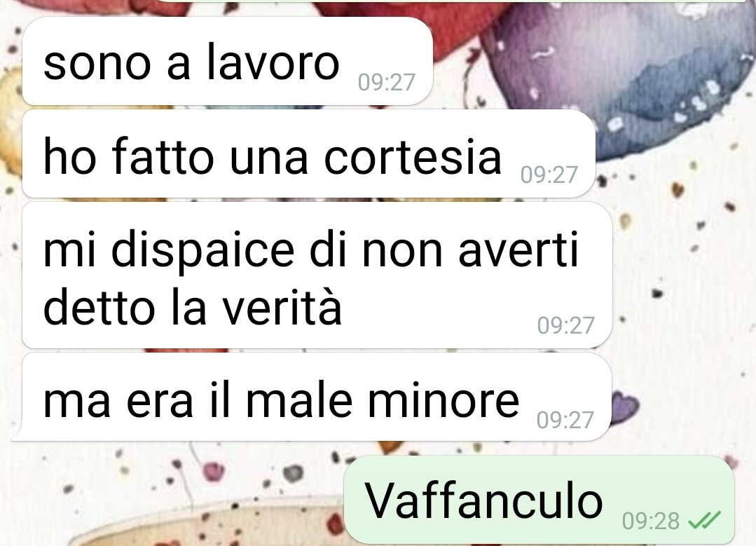Select the "ma era il male minore" bubble
756x546 pixels.
click(311, 397)
